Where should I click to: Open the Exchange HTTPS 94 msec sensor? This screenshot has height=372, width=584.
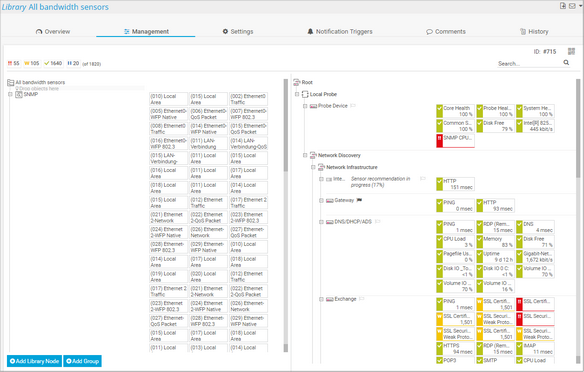pyautogui.click(x=455, y=349)
